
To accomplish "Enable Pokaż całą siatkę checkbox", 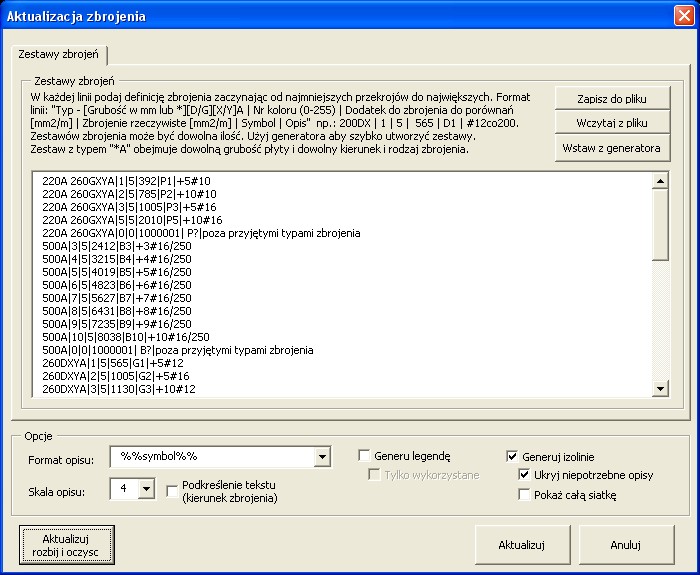I will pyautogui.click(x=525, y=494).
